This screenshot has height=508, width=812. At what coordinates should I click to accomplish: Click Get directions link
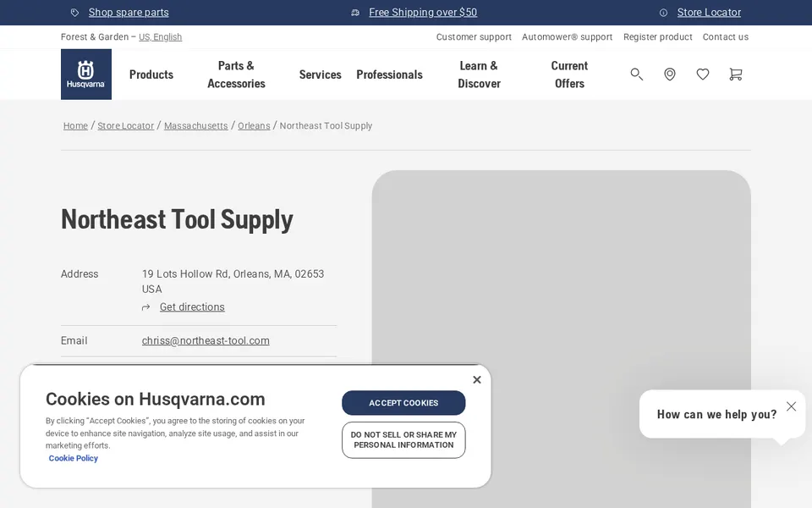tap(192, 306)
